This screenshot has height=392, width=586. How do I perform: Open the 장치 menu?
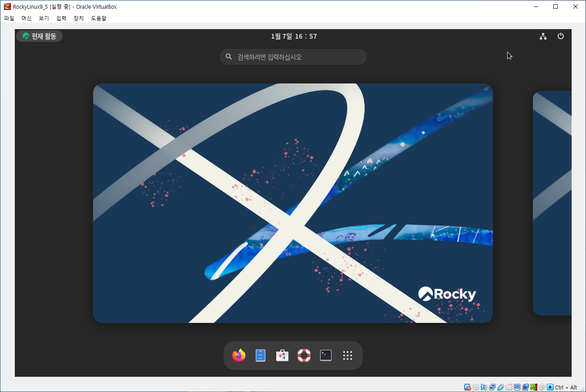(79, 18)
